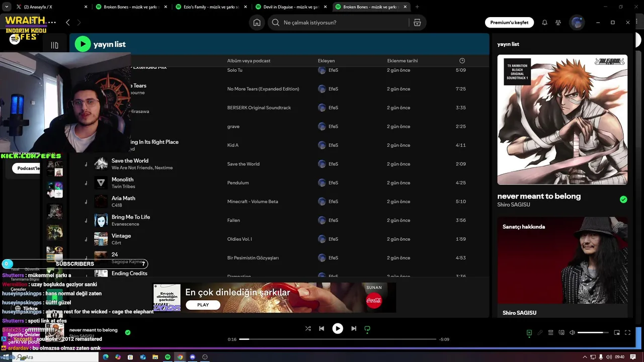Open BERSERK Original Soundtrack album link
The width and height of the screenshot is (644, 362).
point(259,108)
